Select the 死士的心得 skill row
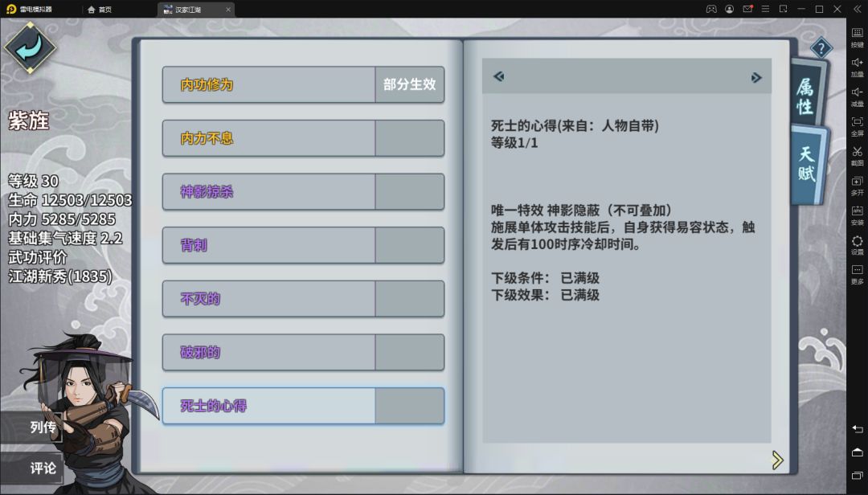This screenshot has height=495, width=868. pos(303,406)
